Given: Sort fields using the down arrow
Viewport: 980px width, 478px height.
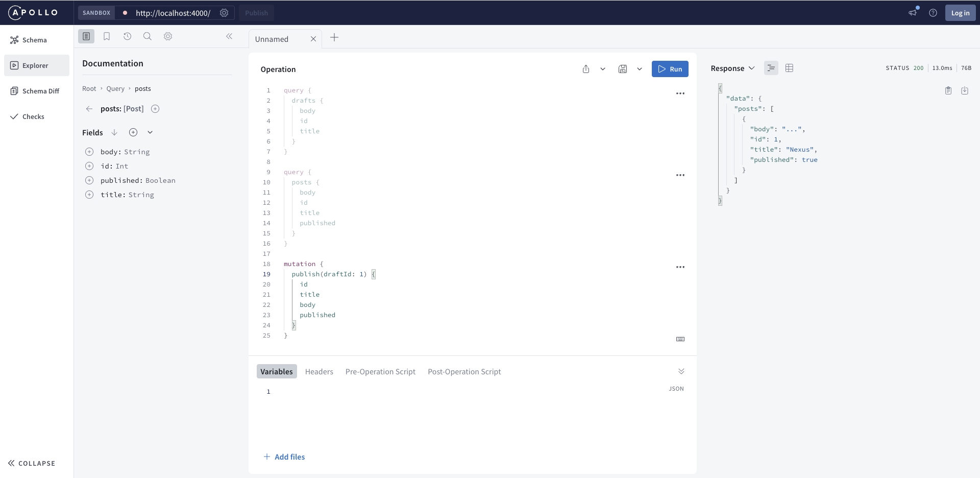Looking at the screenshot, I should 114,132.
